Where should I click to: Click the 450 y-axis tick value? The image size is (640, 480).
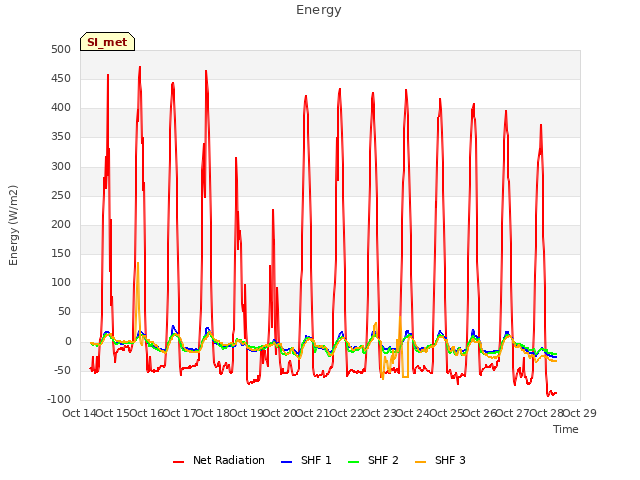(x=61, y=78)
